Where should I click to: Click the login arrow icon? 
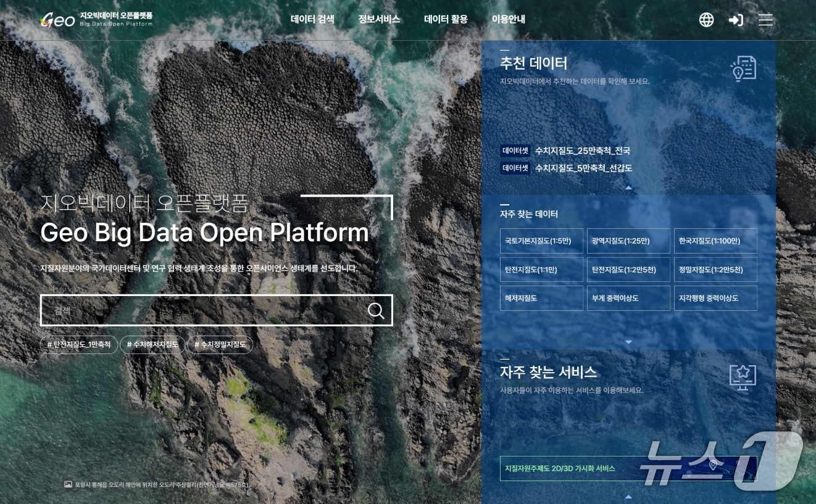tap(736, 20)
